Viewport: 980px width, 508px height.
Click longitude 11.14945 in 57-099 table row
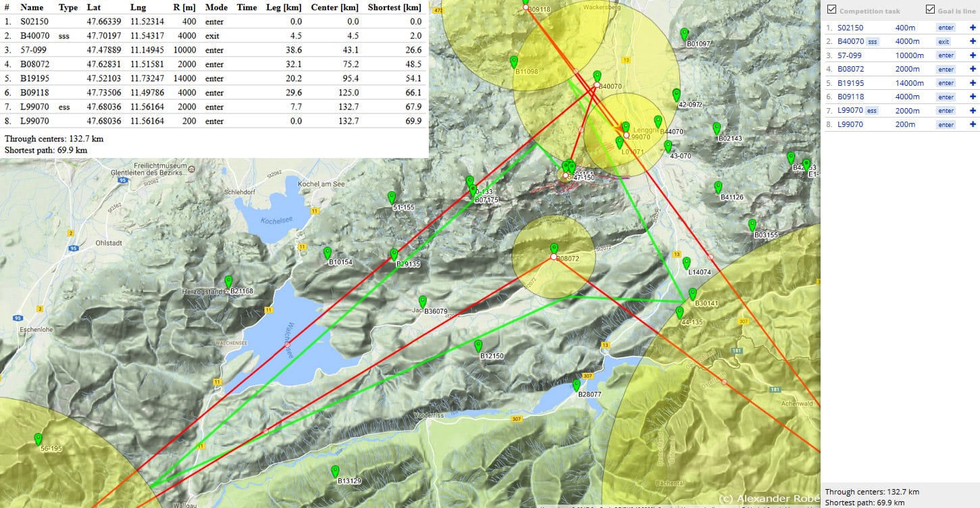pos(147,50)
